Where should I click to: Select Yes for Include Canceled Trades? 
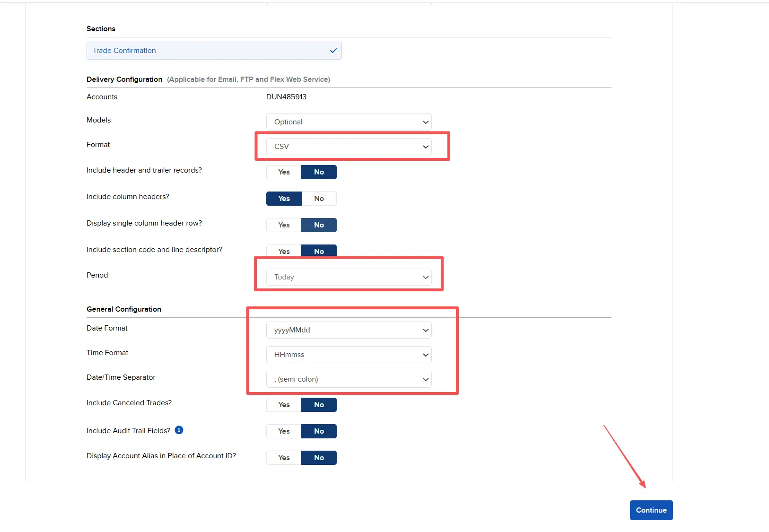[284, 405]
